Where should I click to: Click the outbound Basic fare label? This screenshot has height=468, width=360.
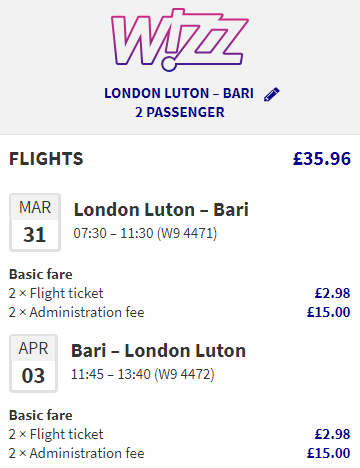[x=41, y=274]
